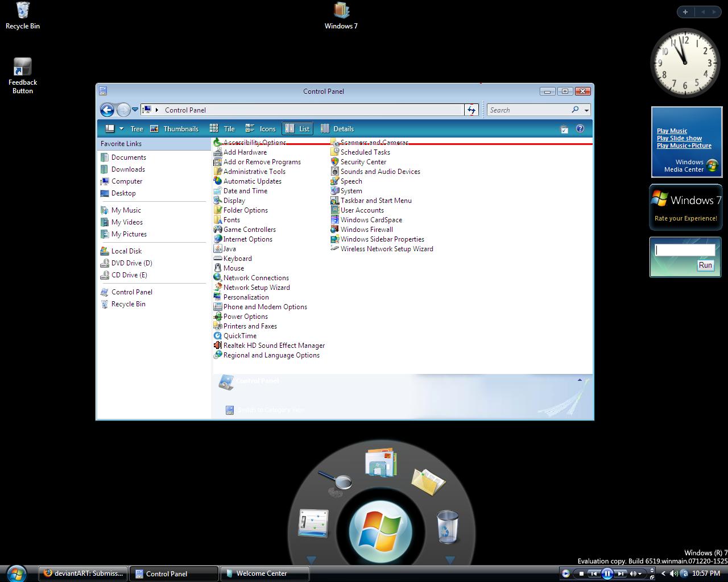Click the Start orb on taskbar
728x582 pixels.
click(16, 573)
